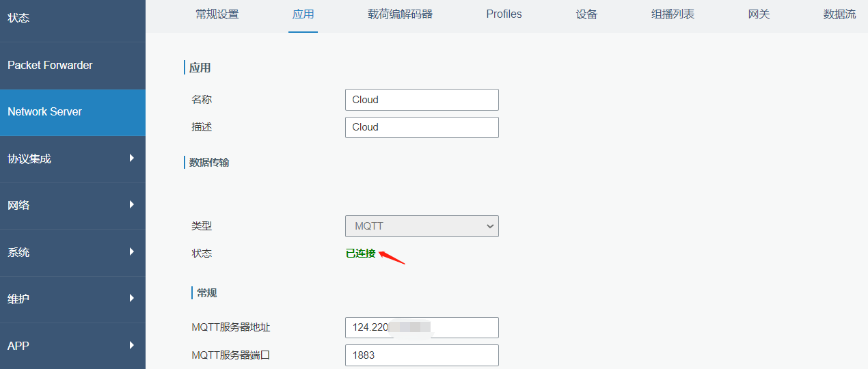Expand the 协议集成 submenu arrow
This screenshot has height=369, width=868.
(132, 158)
